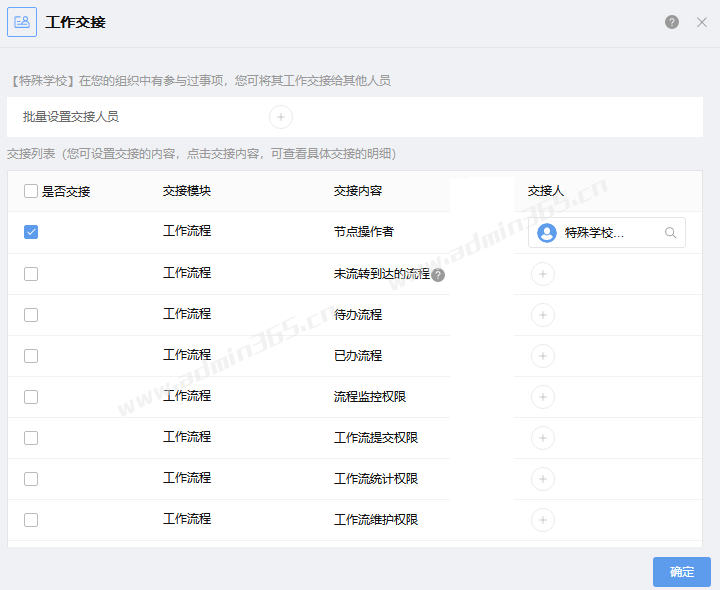Check the 待办流程 row checkbox
The width and height of the screenshot is (720, 590).
coord(31,315)
